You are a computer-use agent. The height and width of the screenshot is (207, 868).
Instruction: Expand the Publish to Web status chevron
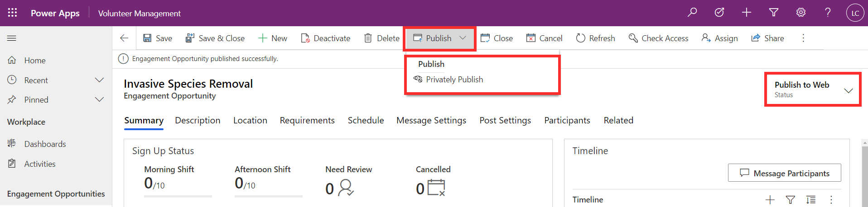coord(849,90)
